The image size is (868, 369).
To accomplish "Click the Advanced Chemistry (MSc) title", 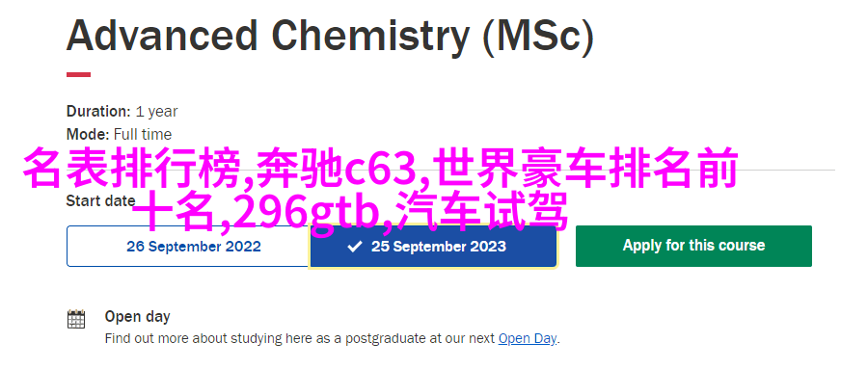I will point(330,36).
